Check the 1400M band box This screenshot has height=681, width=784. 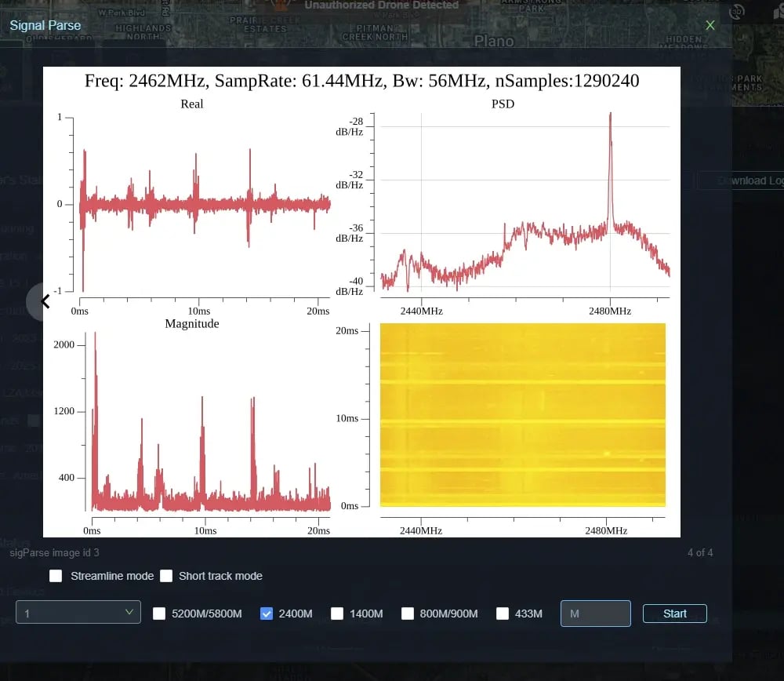(337, 614)
